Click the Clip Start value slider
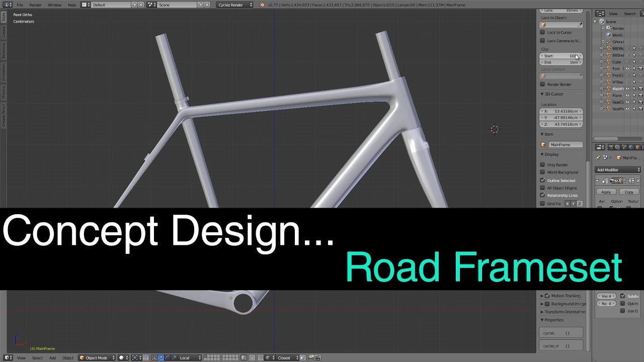644x362 pixels. (561, 56)
